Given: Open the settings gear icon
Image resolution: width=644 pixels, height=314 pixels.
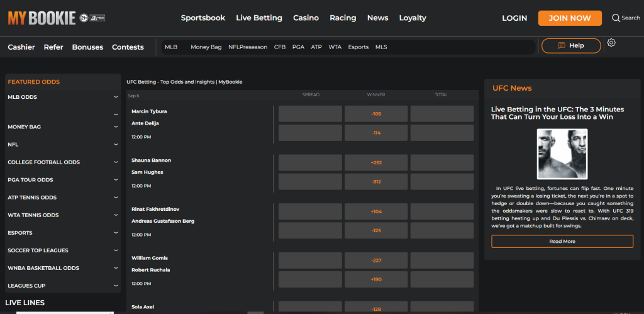Looking at the screenshot, I should (x=611, y=43).
